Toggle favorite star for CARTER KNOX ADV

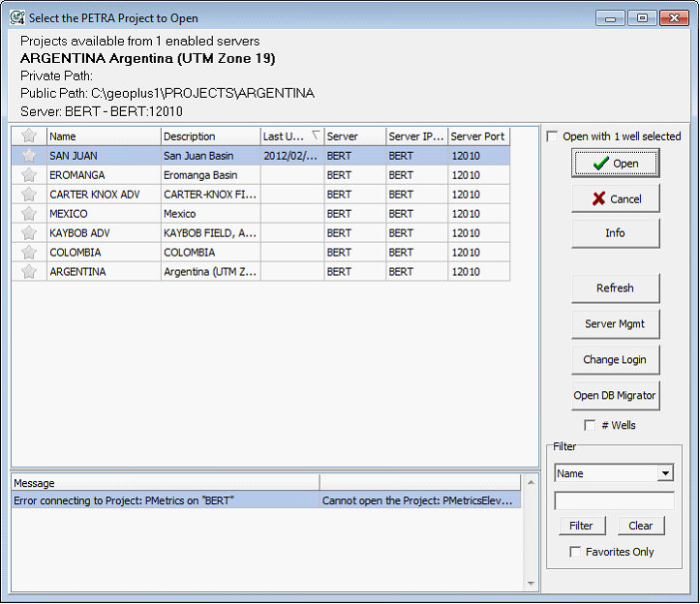coord(29,195)
